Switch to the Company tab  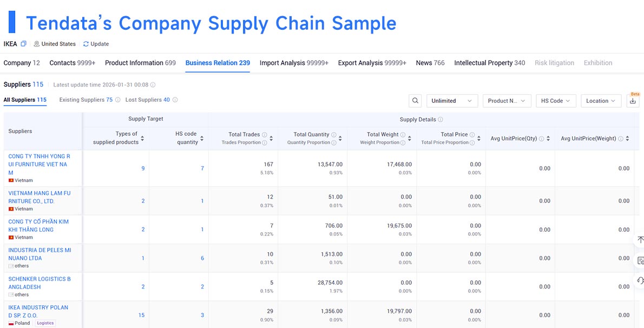22,63
